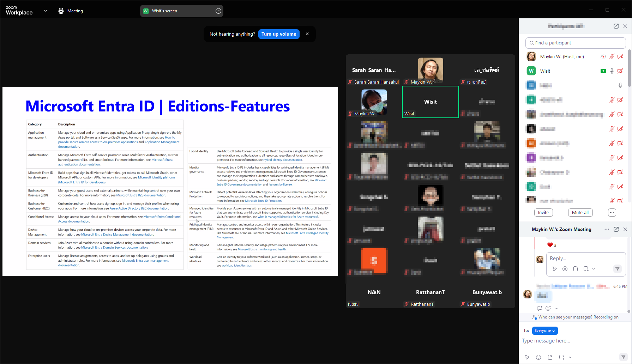Expand screenshot options in main chat composer
The height and width of the screenshot is (364, 632).
tap(570, 357)
